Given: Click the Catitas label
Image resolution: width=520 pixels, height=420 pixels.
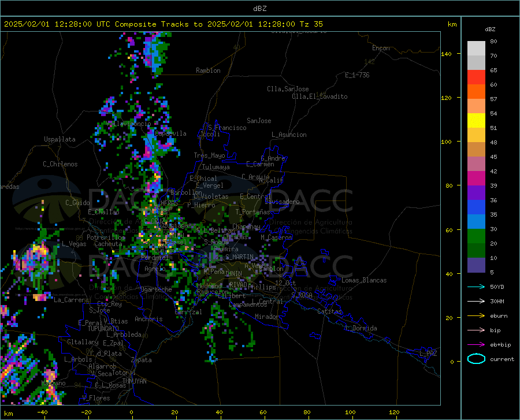Looking at the screenshot, I should point(329,311).
